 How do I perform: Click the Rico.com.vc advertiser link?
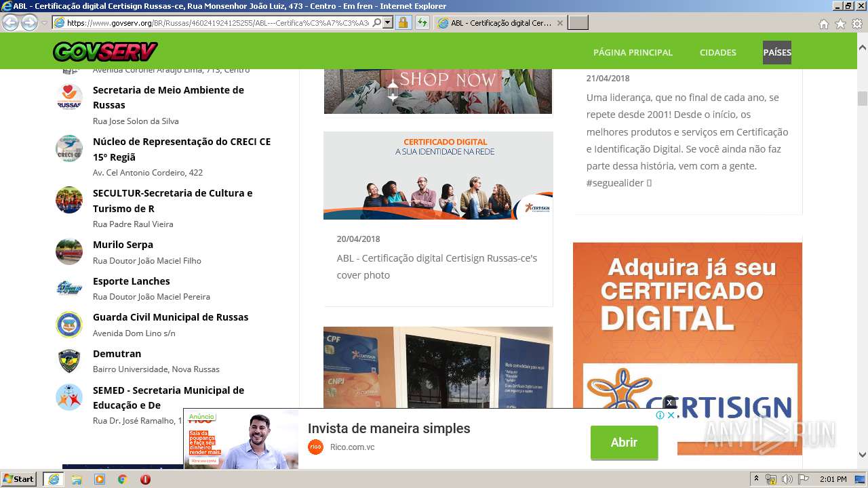point(352,447)
